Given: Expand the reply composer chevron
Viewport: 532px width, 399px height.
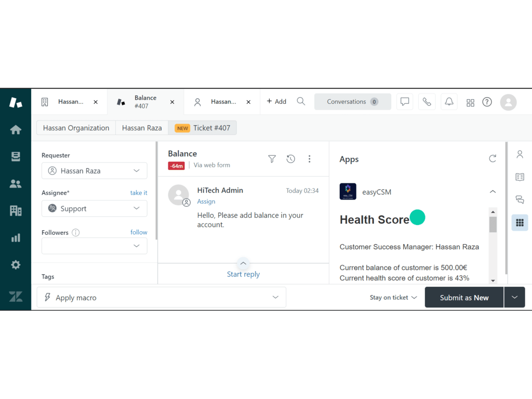Looking at the screenshot, I should coord(243,263).
